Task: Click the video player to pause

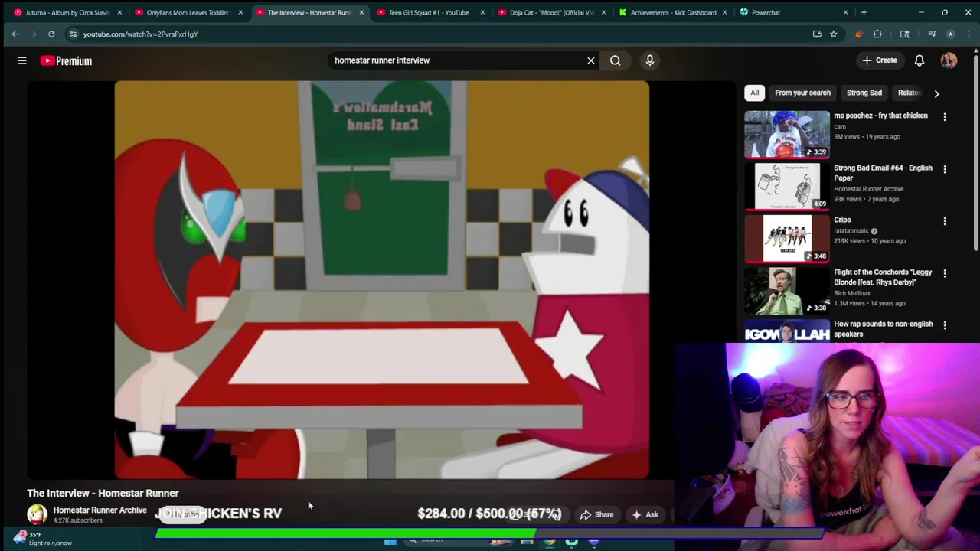Action: [381, 279]
